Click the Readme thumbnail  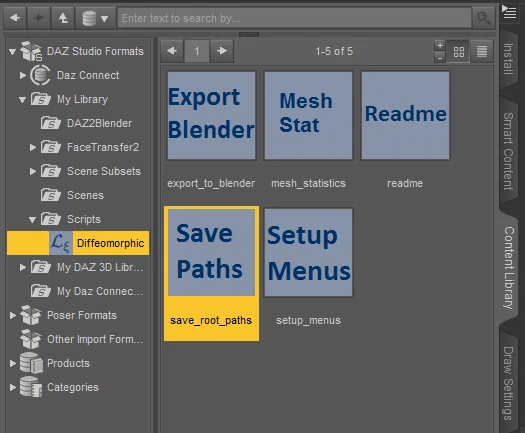point(405,116)
